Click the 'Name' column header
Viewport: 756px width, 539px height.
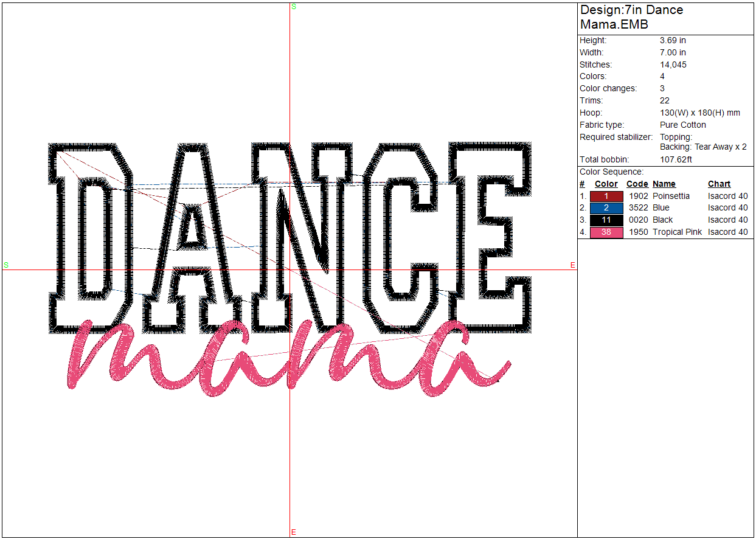tap(664, 184)
